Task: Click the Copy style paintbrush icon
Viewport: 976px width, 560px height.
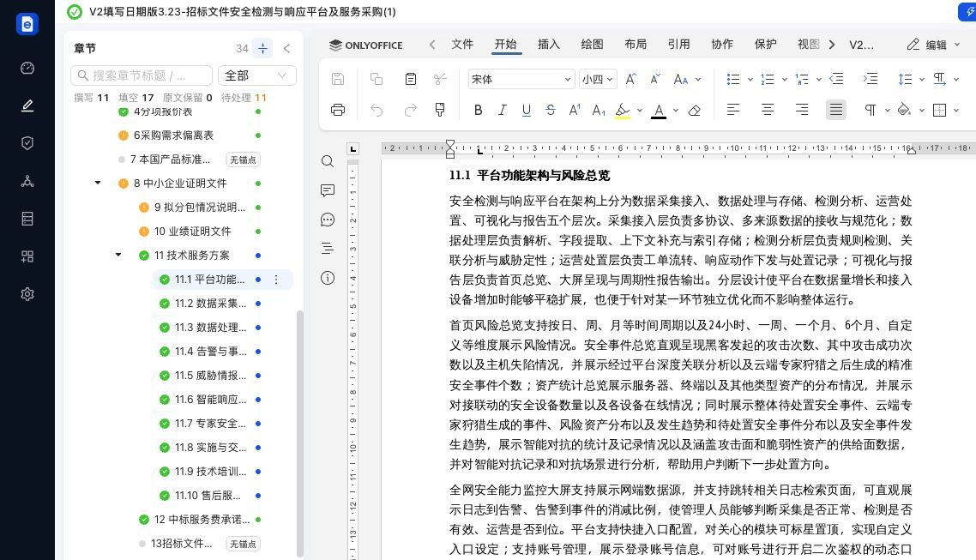Action: click(440, 110)
